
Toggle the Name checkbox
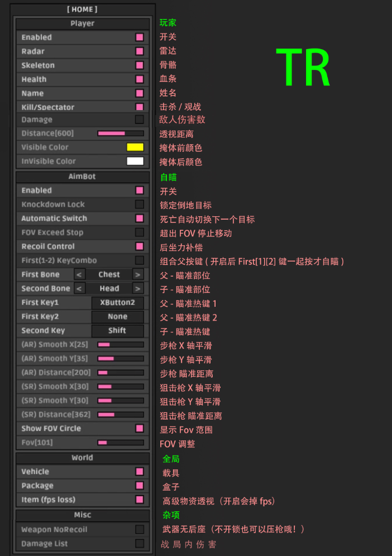tap(139, 93)
